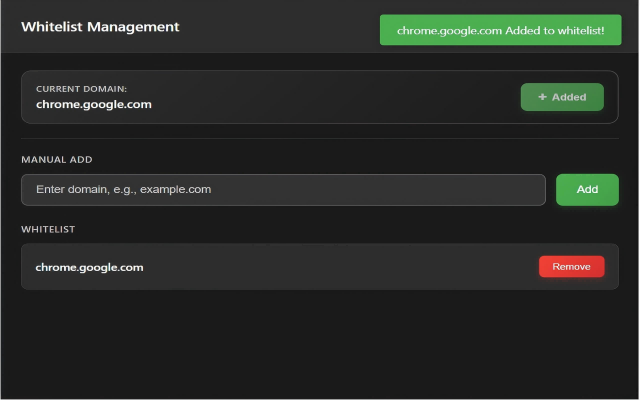Viewport: 640px width, 400px height.
Task: Remove chrome.google.com from the whitelist
Action: [x=571, y=266]
